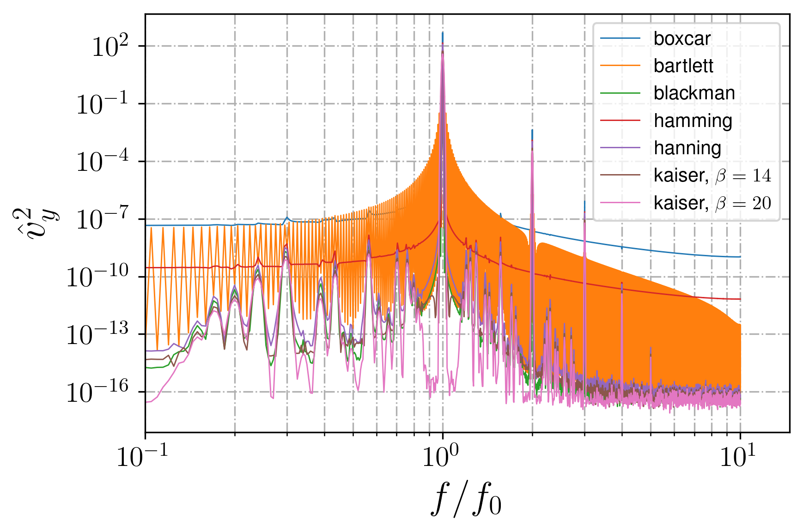Image resolution: width=803 pixels, height=532 pixels.
Task: Click the secondary harmonic peak near f/f0 = 2
Action: pyautogui.click(x=533, y=143)
